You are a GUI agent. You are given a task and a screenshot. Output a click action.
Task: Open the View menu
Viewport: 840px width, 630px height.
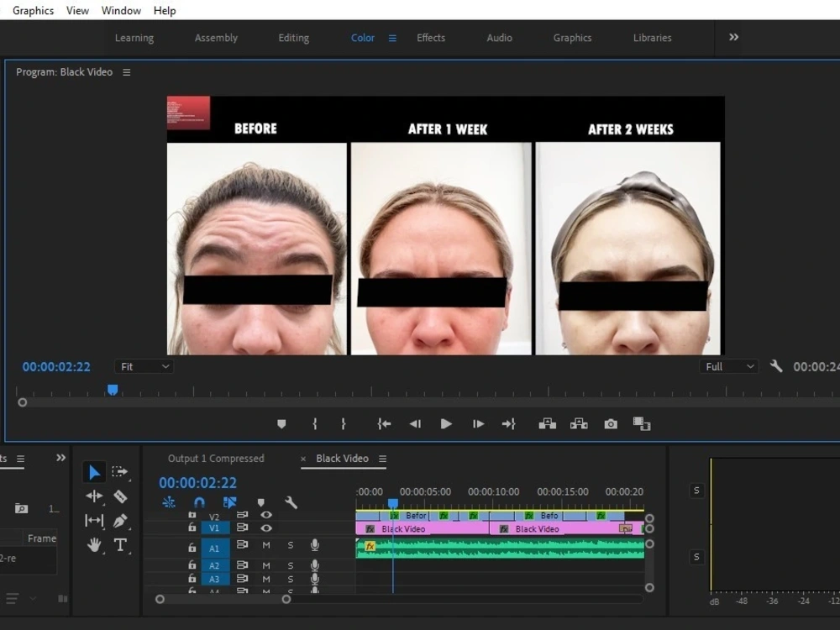(x=77, y=11)
